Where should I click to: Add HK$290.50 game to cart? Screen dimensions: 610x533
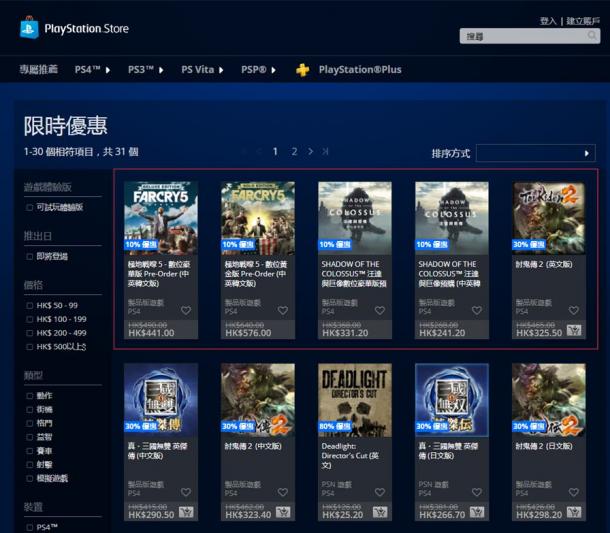[x=186, y=512]
